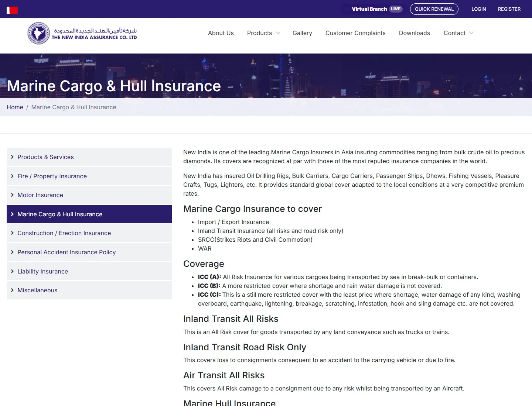The width and height of the screenshot is (532, 406).
Task: Open the About Us menu item
Action: (221, 33)
